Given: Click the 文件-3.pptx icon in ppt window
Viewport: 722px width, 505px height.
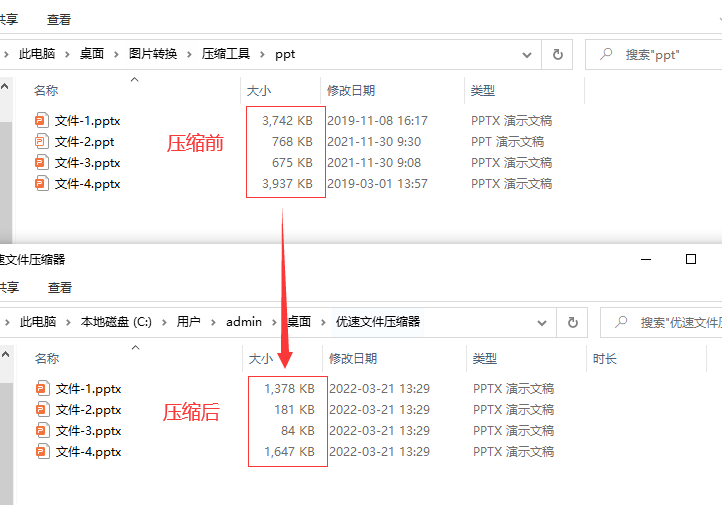Looking at the screenshot, I should 41,163.
